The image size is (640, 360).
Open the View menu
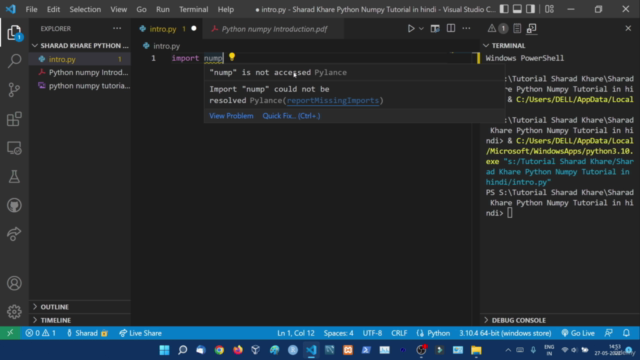[118, 9]
